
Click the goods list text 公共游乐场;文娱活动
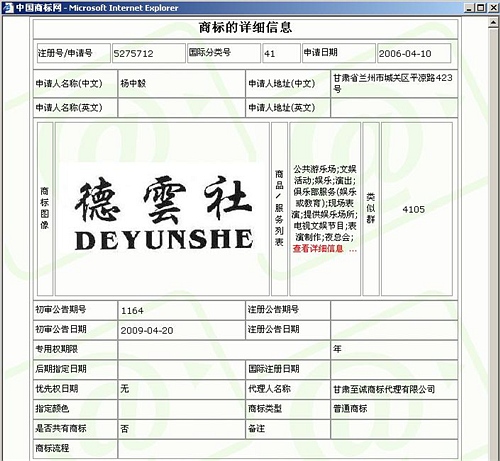325,175
